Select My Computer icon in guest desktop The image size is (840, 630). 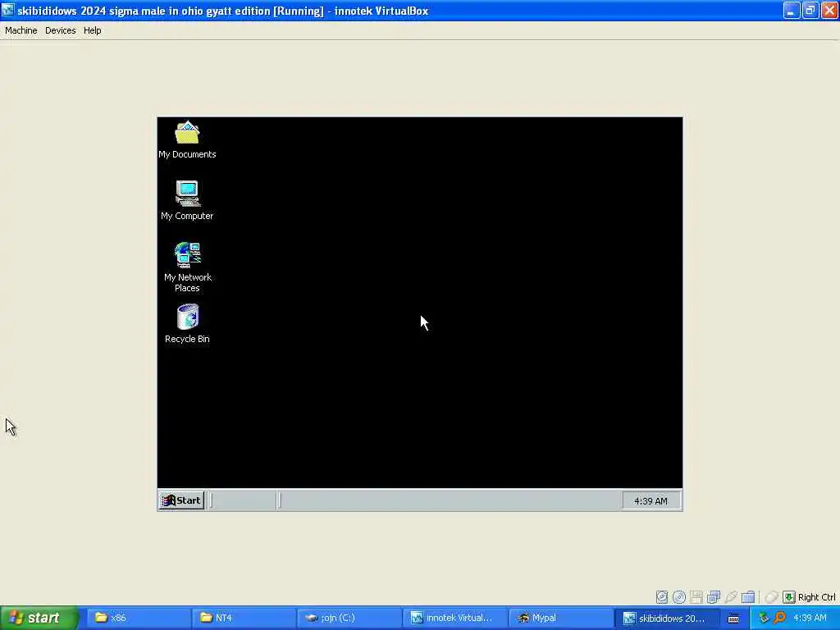[x=187, y=201]
